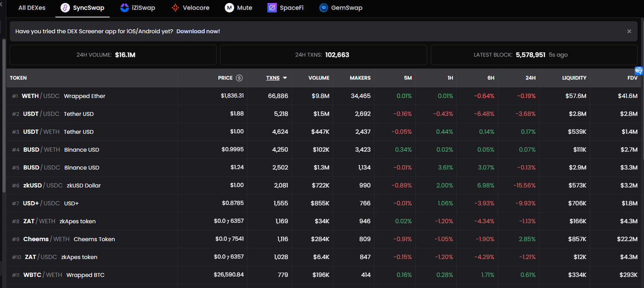The height and width of the screenshot is (288, 644).
Task: Sort the table by Volume column
Action: 318,78
